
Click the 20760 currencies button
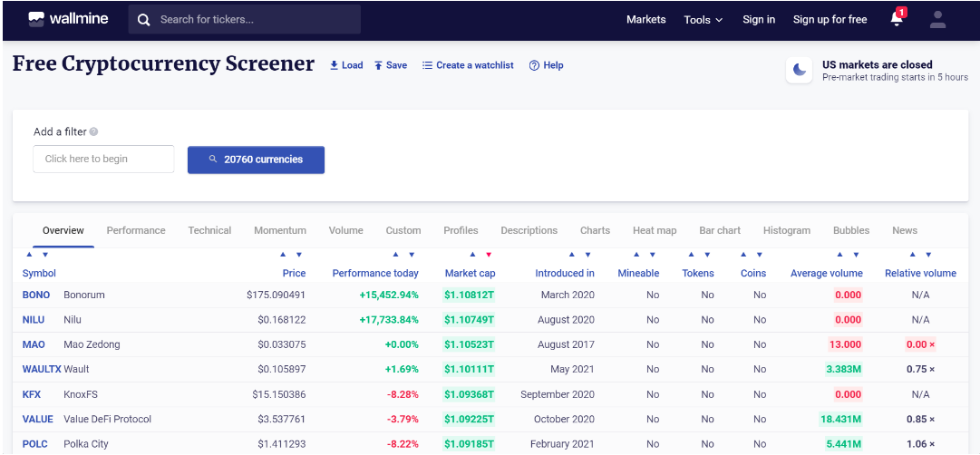click(257, 160)
